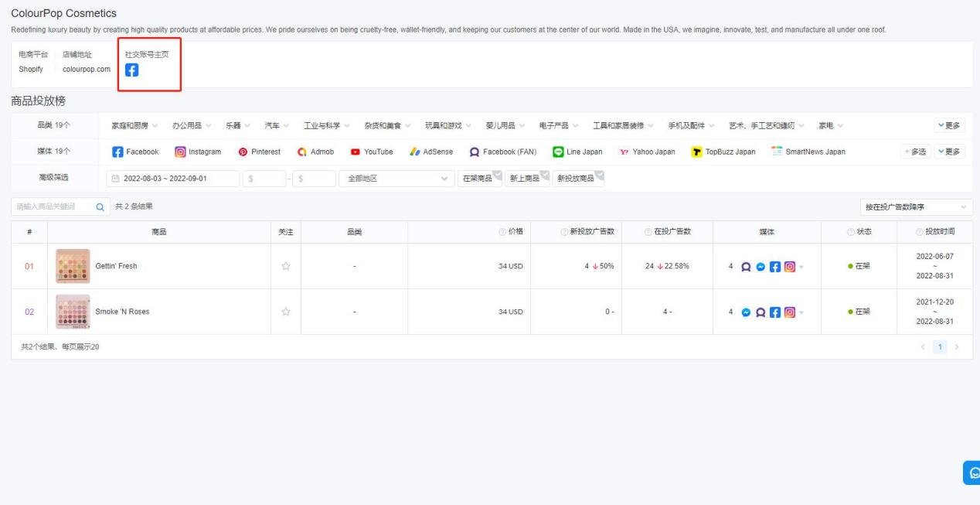Viewport: 980px width, 505px height.
Task: Enable the 新投放商品 filter
Action: pyautogui.click(x=578, y=178)
